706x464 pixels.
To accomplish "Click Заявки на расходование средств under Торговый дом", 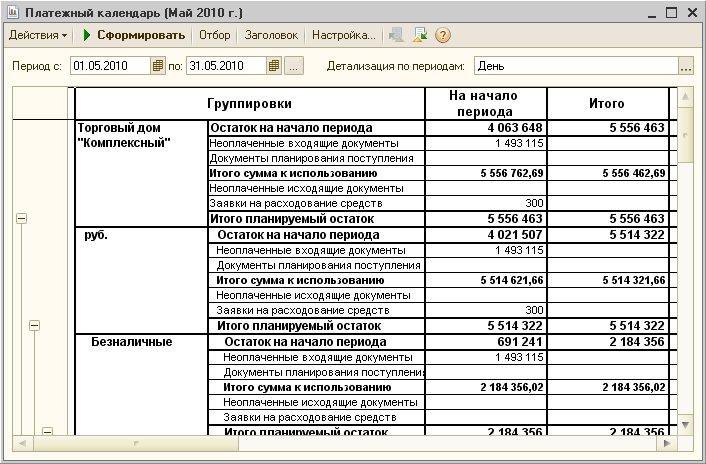I will tap(296, 203).
